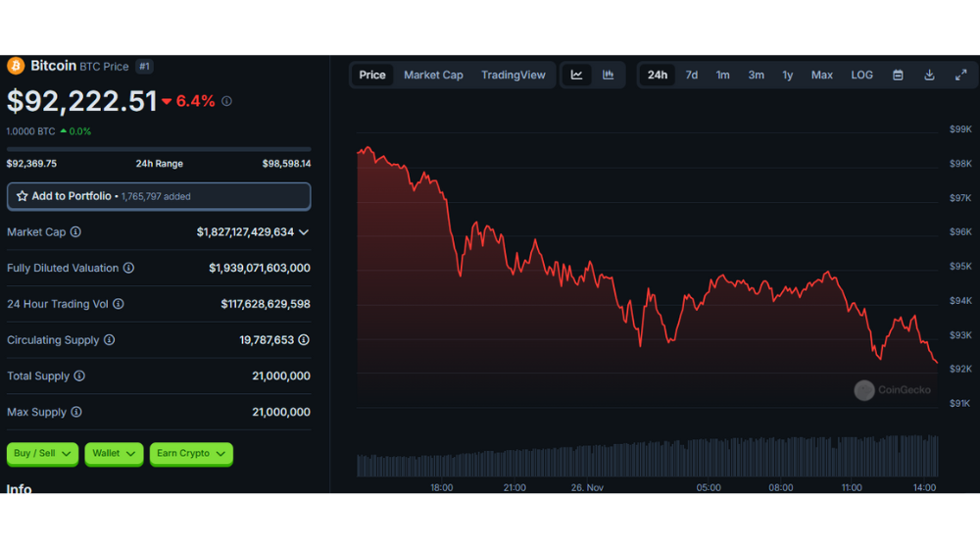The height and width of the screenshot is (551, 980).
Task: Click the 1.0000 BTC conversion text
Action: [x=30, y=131]
